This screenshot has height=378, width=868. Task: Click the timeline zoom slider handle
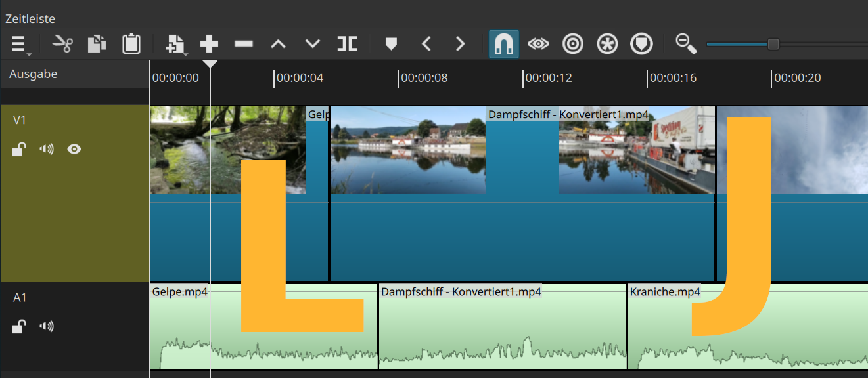pos(773,44)
